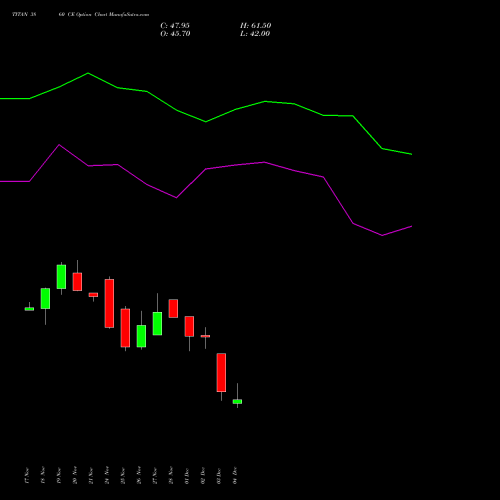500x500 pixels.
Task: Click the 28 Nov date label
Action: coord(171,476)
